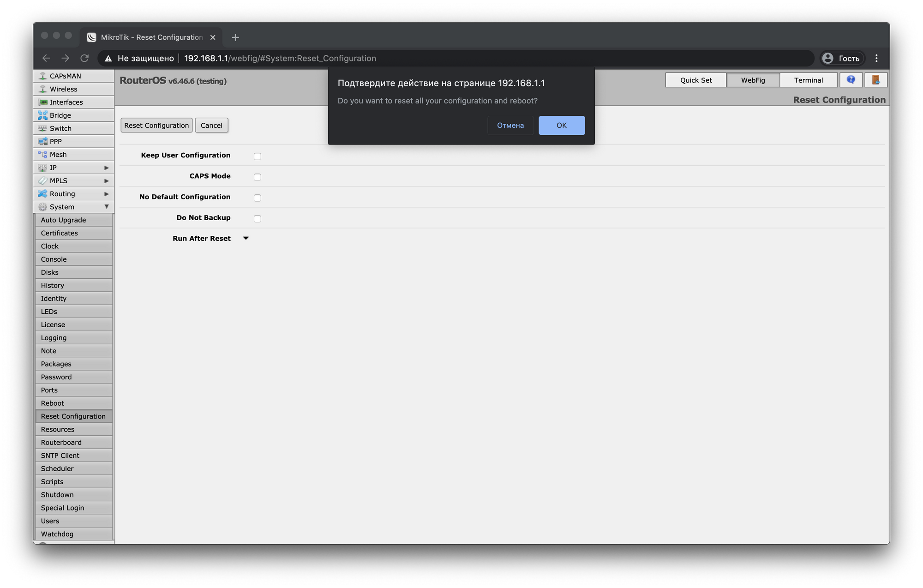923x588 pixels.
Task: Click the help icon button
Action: tap(851, 79)
